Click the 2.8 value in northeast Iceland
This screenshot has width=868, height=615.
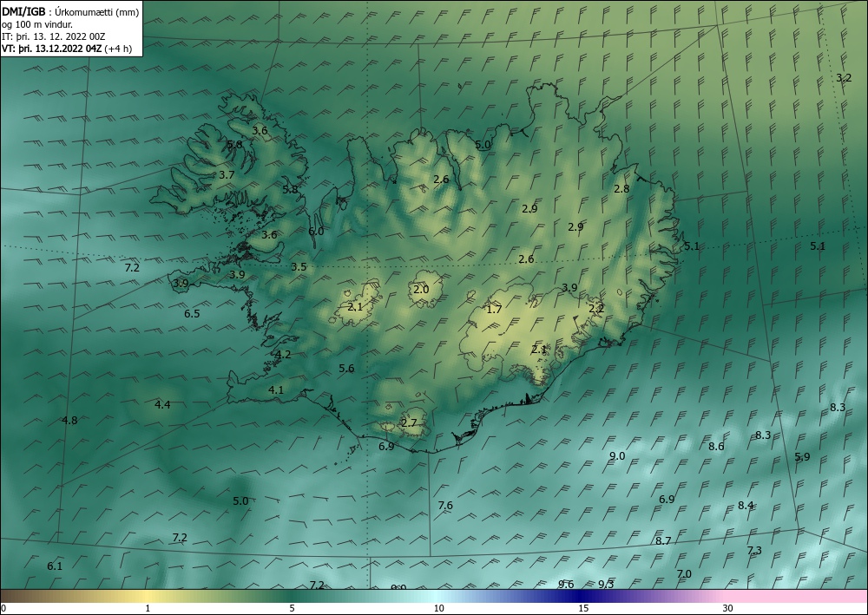(621, 188)
